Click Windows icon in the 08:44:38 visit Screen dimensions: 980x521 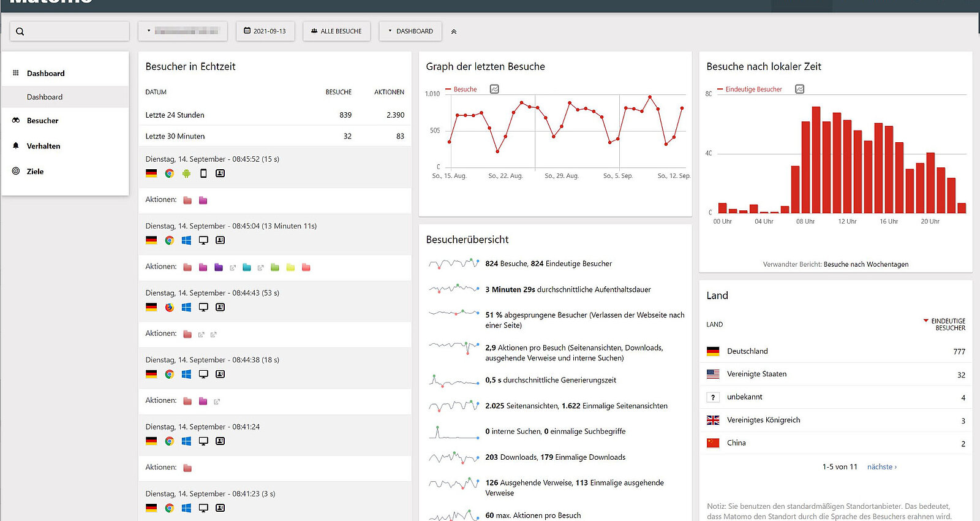point(186,374)
